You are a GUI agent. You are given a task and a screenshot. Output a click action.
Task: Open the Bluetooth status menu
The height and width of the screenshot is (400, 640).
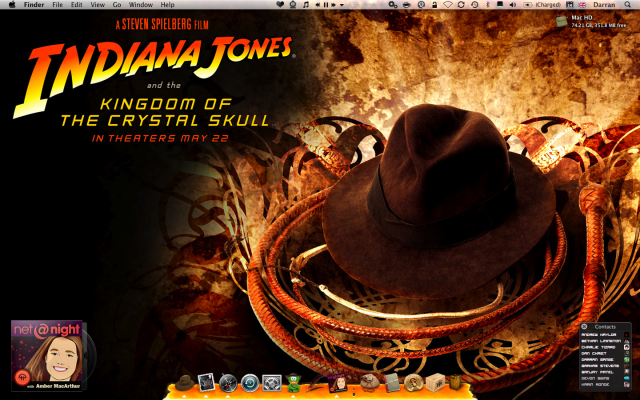point(487,5)
